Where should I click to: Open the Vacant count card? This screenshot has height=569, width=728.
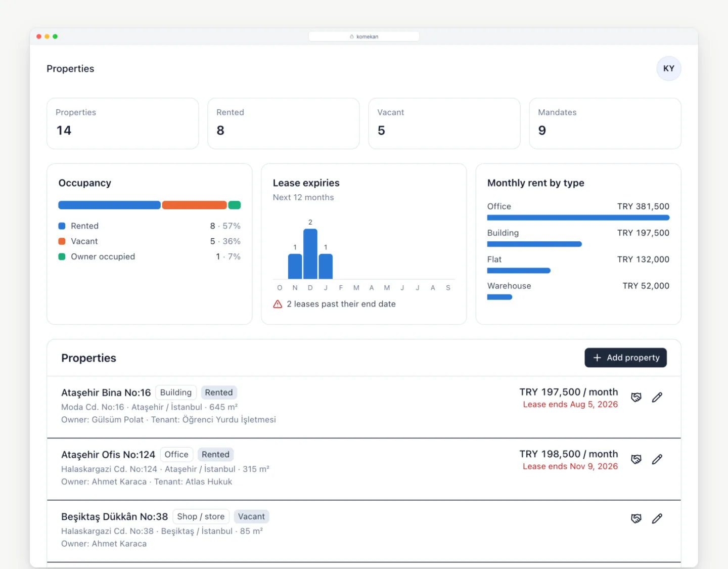(x=444, y=123)
